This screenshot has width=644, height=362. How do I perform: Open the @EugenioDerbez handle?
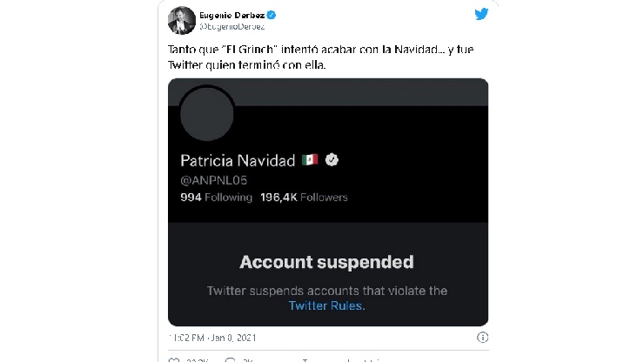[x=232, y=27]
